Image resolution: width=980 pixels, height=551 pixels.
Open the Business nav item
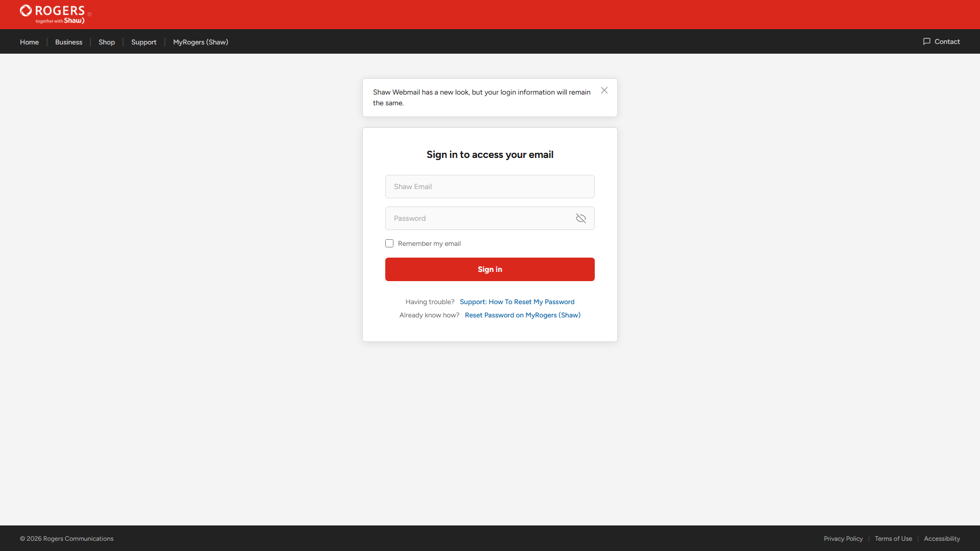coord(68,42)
